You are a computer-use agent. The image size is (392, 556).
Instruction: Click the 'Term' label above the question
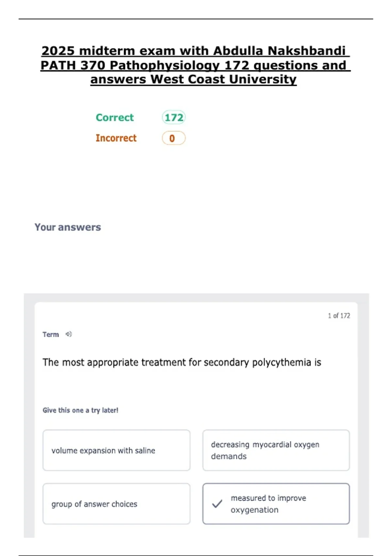(x=51, y=334)
